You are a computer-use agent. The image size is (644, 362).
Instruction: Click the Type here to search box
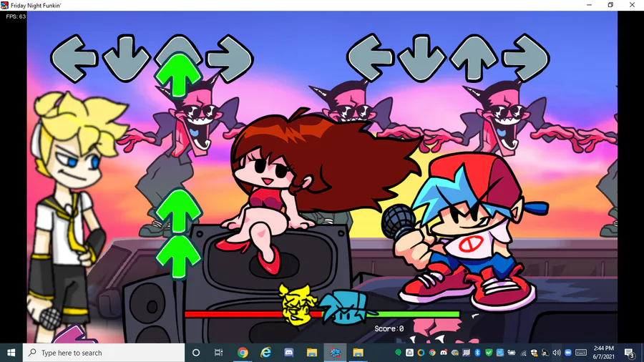[104, 353]
